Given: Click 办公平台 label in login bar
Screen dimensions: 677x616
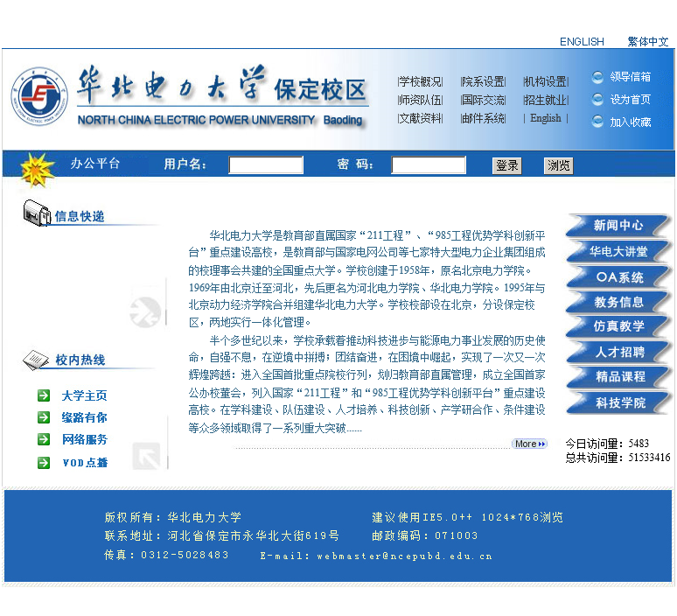Looking at the screenshot, I should 95,164.
